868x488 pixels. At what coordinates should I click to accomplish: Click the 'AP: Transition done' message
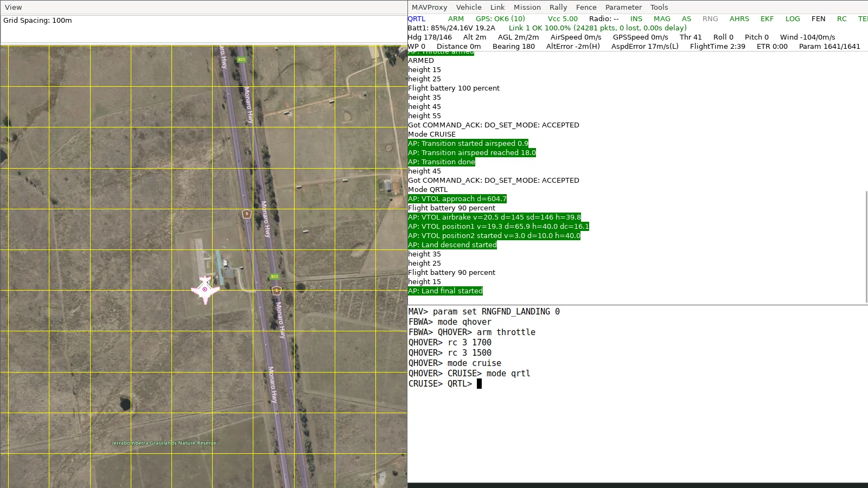coord(442,162)
